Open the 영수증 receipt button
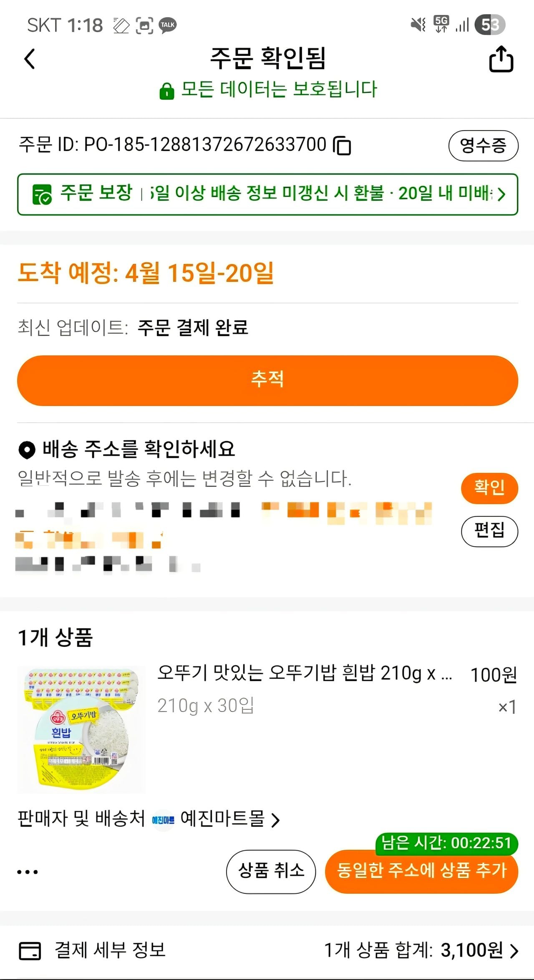The width and height of the screenshot is (534, 980). 483,146
